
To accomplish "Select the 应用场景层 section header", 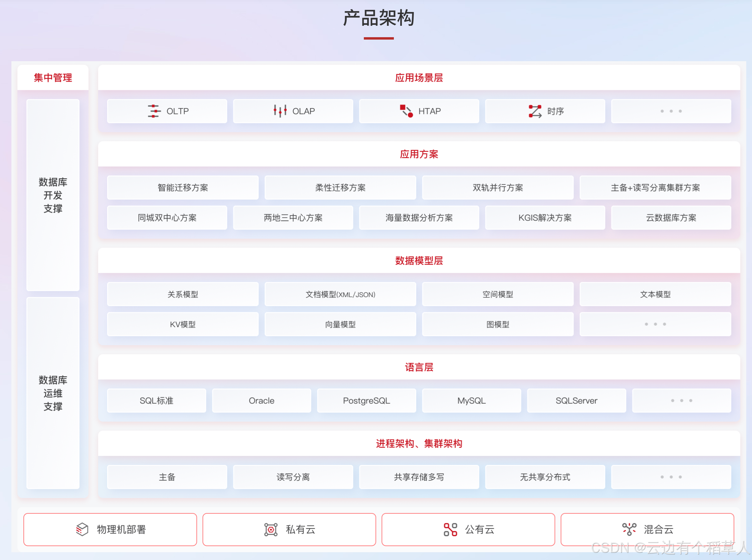I will [x=418, y=78].
